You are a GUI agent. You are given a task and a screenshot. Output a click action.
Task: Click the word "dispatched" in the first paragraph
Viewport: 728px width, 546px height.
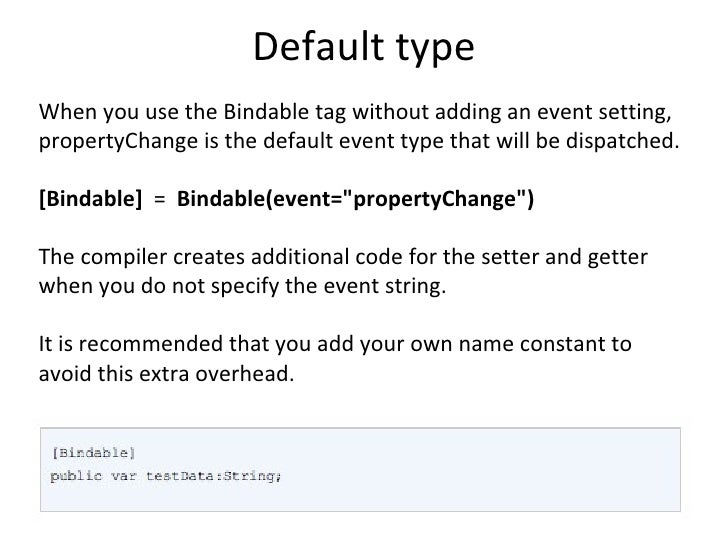pos(628,138)
